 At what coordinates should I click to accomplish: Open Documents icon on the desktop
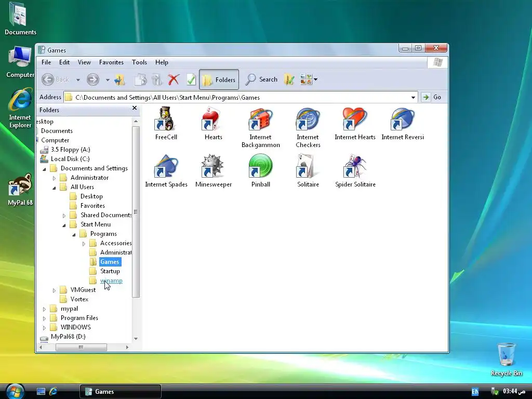coord(20,19)
